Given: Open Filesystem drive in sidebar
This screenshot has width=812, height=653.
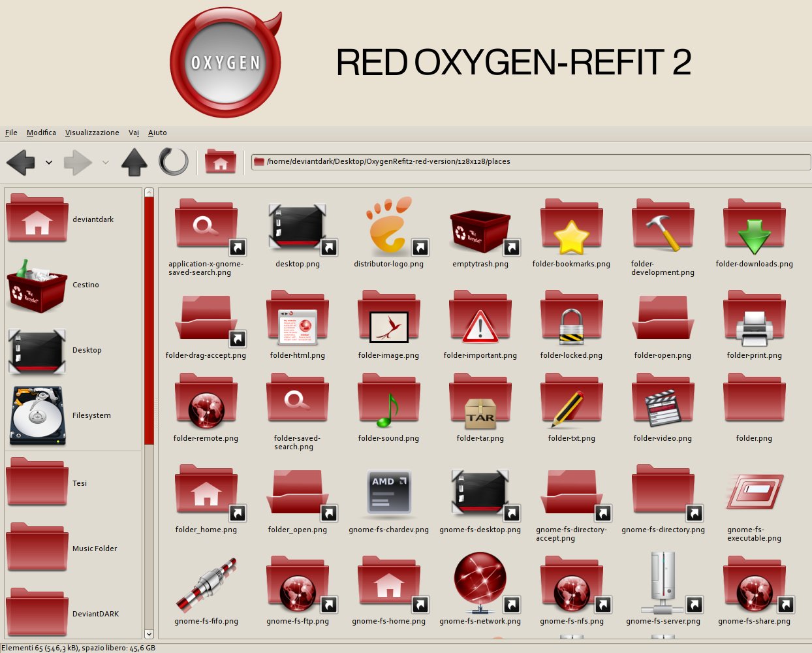Looking at the screenshot, I should 59,415.
